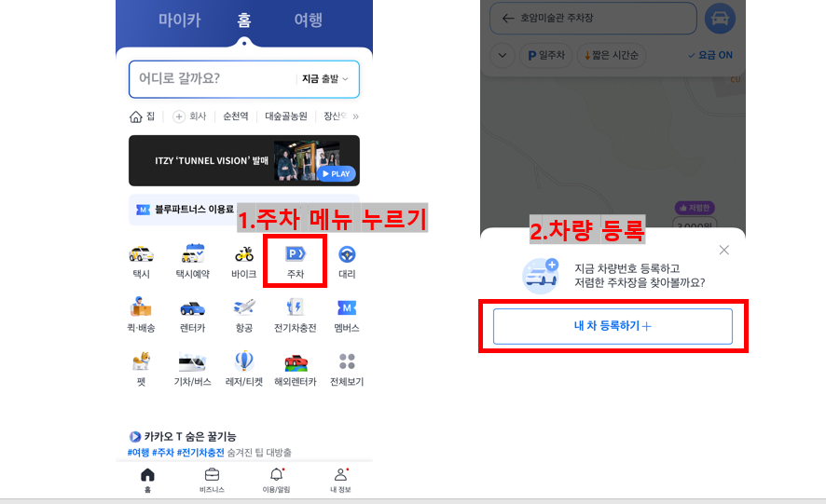This screenshot has height=504, width=826.
Task: Open the 택시 taxi service icon
Action: point(142,260)
